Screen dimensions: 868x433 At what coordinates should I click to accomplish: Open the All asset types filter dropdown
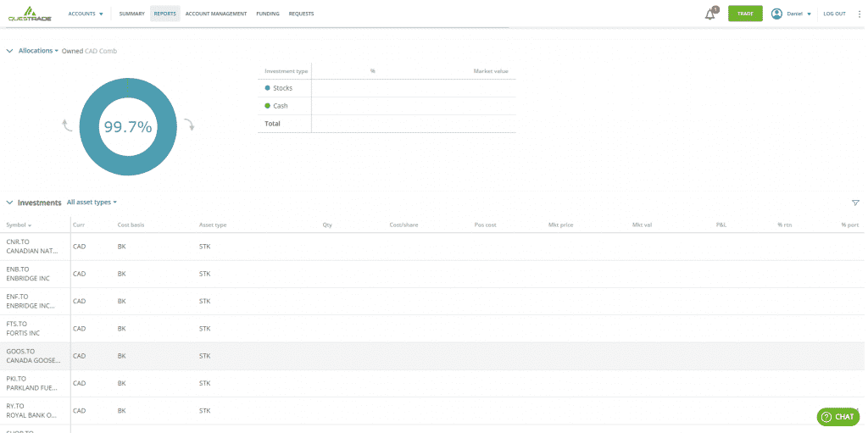coord(92,203)
